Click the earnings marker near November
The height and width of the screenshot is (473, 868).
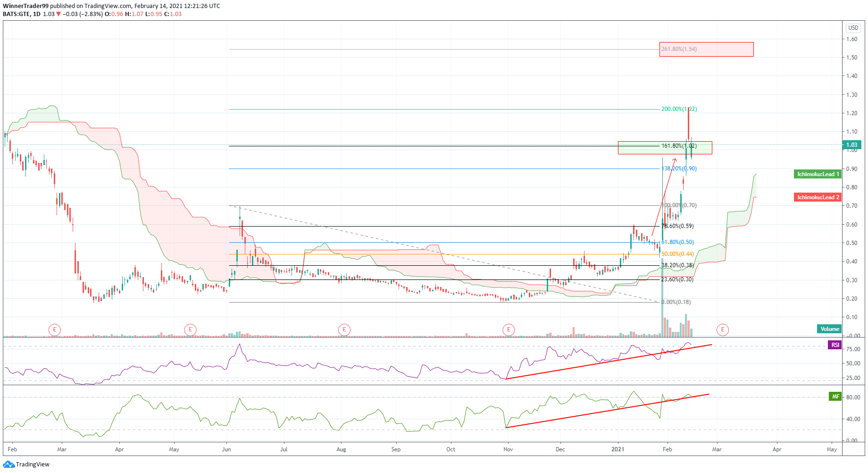509,329
